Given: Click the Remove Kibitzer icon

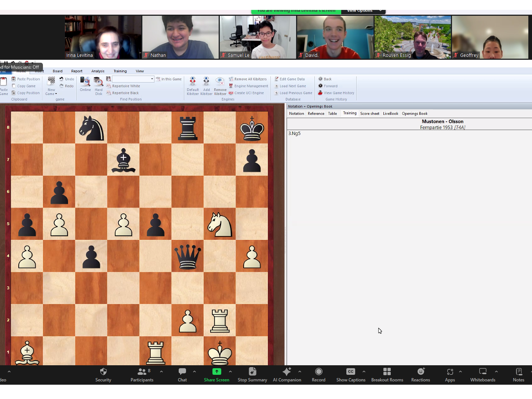Looking at the screenshot, I should pos(220,86).
